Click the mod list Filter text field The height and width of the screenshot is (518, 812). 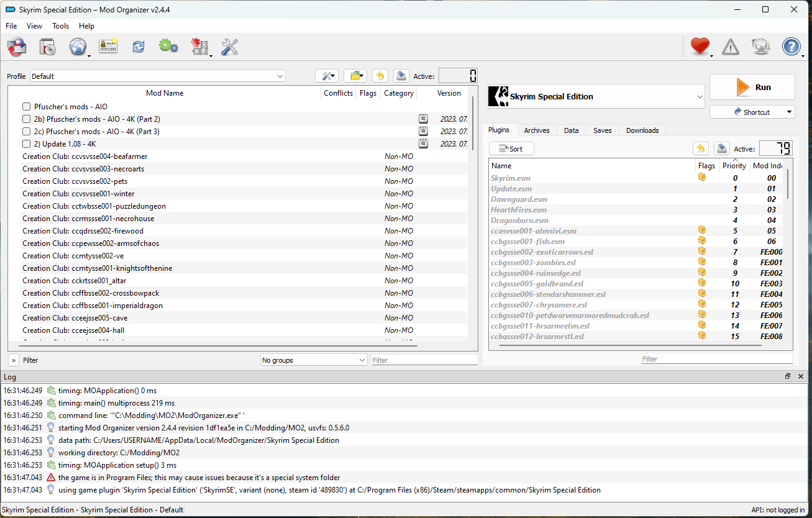pyautogui.click(x=424, y=360)
